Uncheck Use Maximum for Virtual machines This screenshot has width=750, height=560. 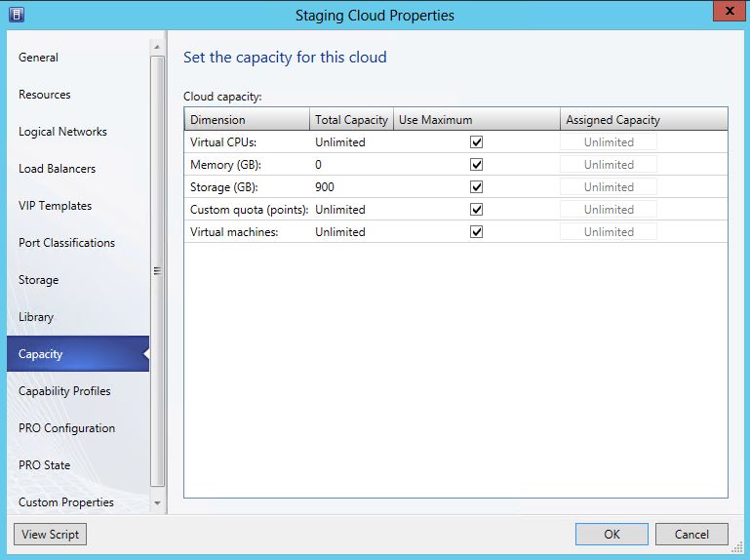tap(477, 232)
